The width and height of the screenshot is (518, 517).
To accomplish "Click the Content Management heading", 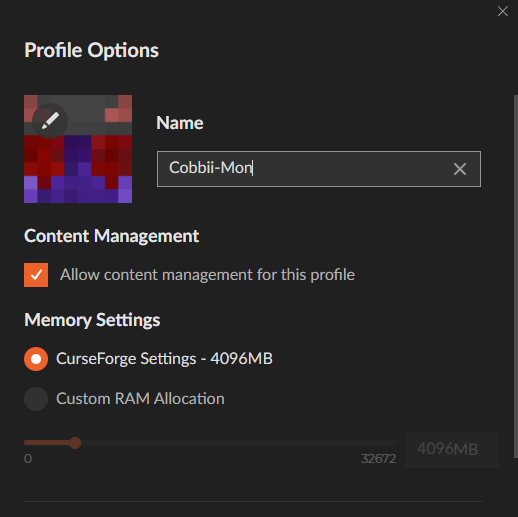I will click(111, 236).
